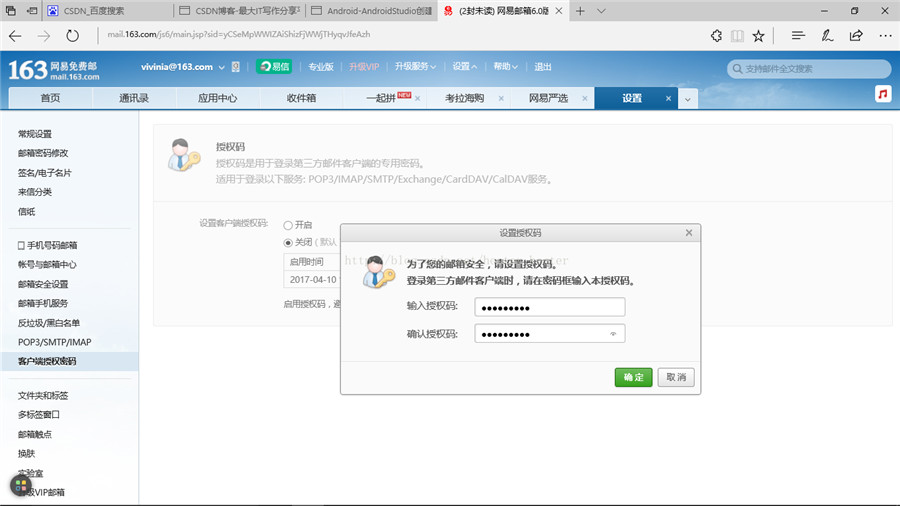Click the 升级VIP link
This screenshot has height=506, width=900.
(364, 67)
